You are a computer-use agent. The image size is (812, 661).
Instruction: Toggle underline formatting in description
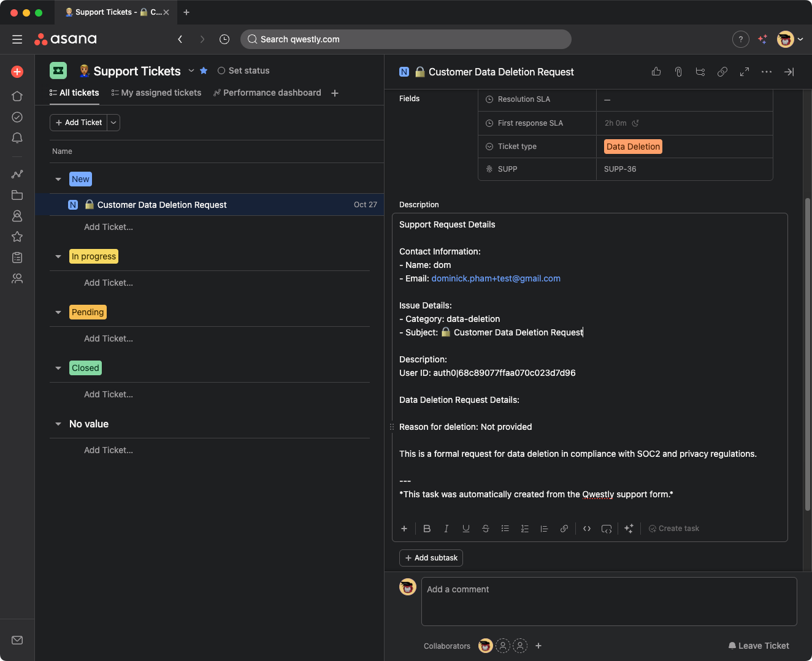point(466,529)
